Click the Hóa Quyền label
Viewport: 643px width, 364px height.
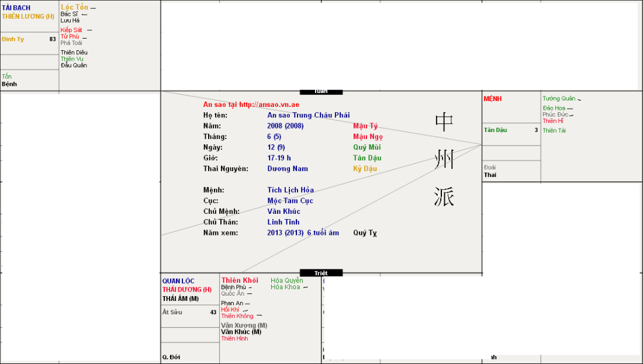point(287,280)
